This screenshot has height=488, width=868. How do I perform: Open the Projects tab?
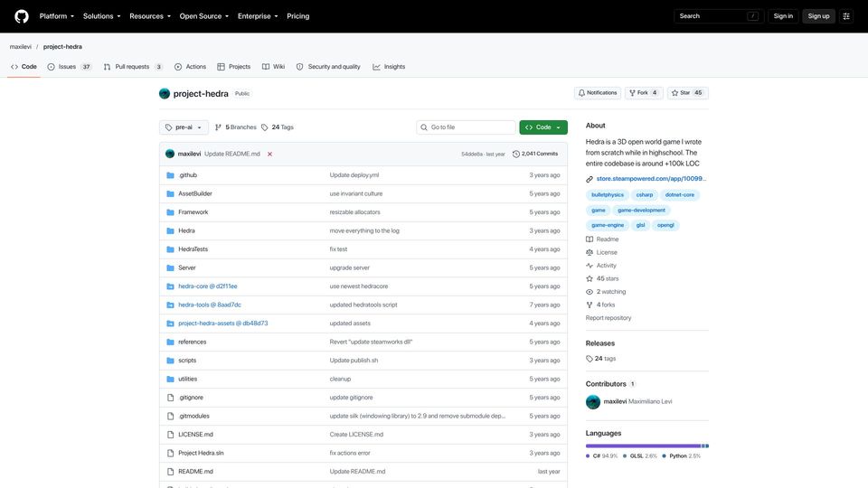233,66
